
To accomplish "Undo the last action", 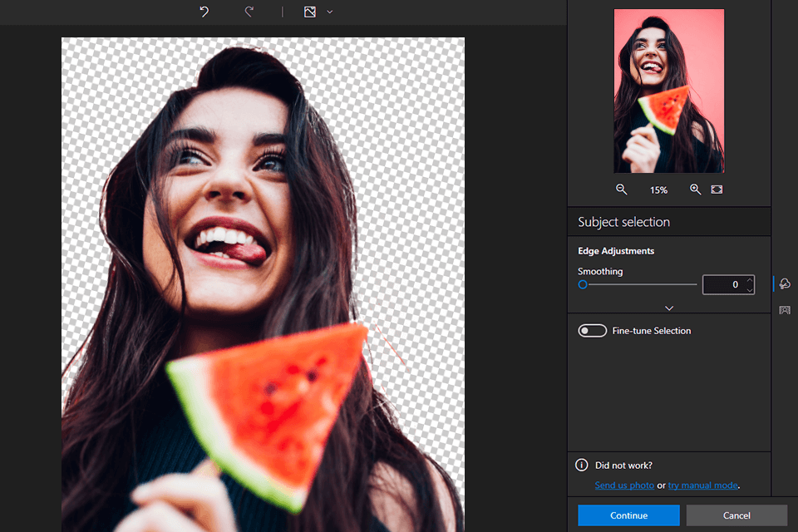I will 204,12.
